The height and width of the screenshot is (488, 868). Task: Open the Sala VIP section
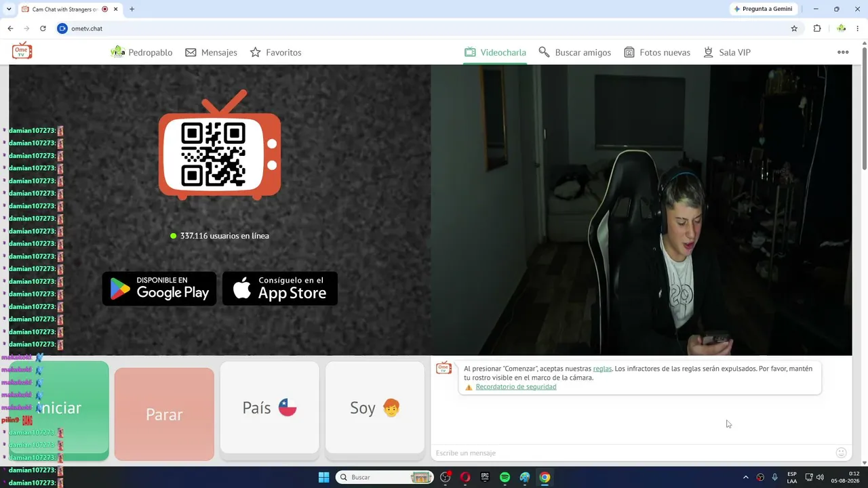click(726, 52)
